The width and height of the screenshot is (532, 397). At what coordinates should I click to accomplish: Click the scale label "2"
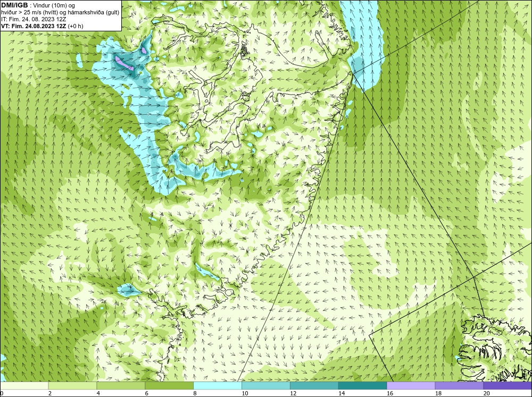coord(50,393)
